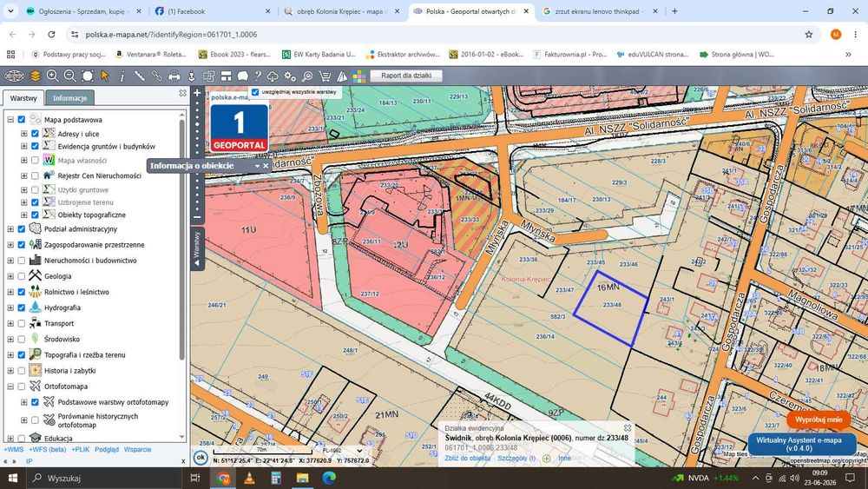Collapse the Mapa podstawowa group
This screenshot has height=489, width=868.
coord(10,119)
